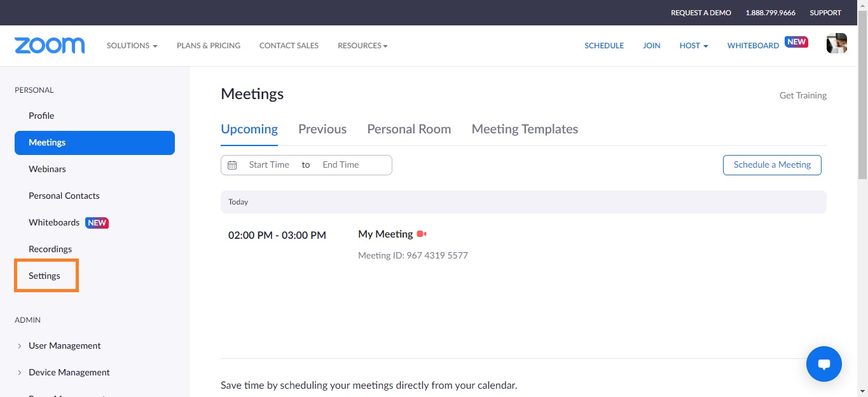Click the Zoom logo
Viewport: 868px width, 397px height.
[x=49, y=45]
